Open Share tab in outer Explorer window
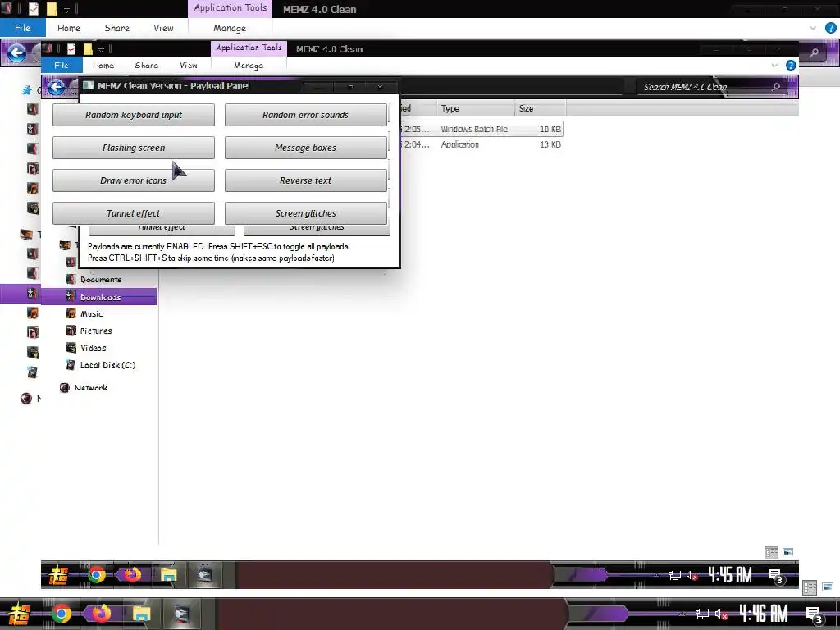This screenshot has width=840, height=630. coord(116,28)
